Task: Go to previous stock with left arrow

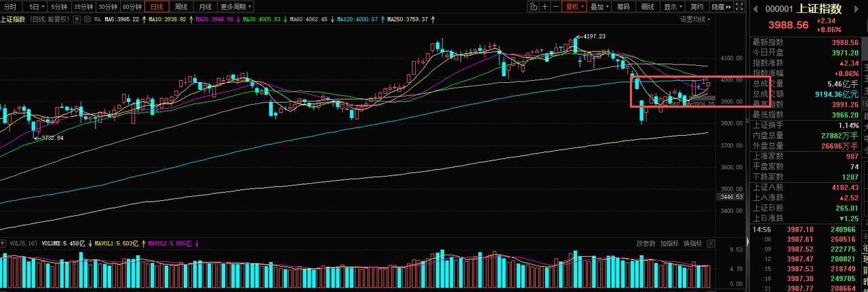Action: (x=756, y=8)
